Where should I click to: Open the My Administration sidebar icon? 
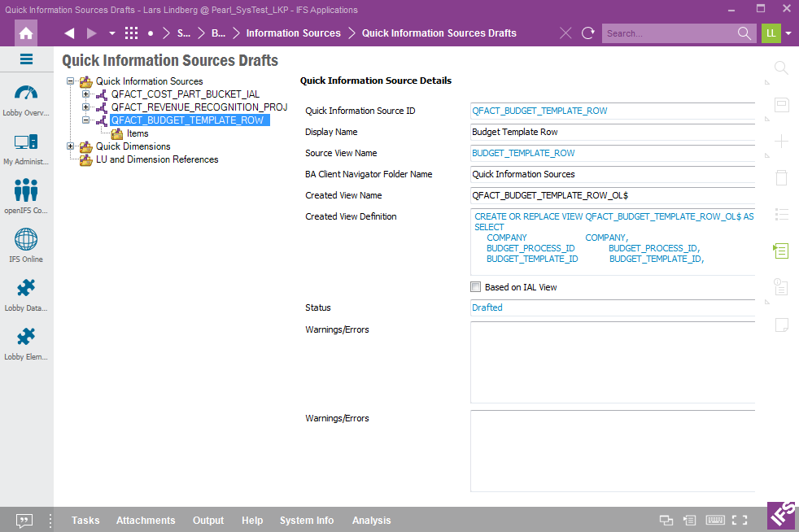[26, 142]
